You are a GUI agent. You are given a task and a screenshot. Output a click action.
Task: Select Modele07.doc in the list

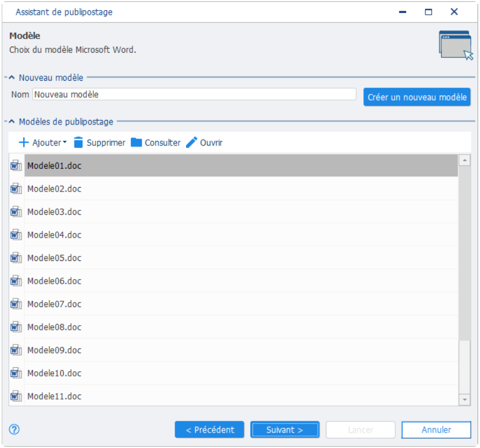pyautogui.click(x=241, y=304)
